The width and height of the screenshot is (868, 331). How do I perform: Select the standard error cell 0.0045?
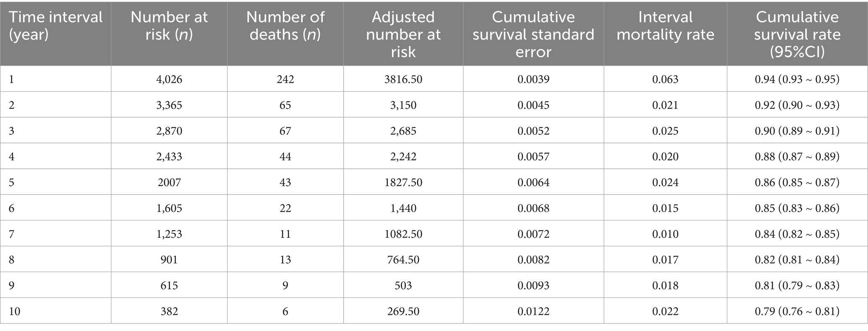point(533,105)
